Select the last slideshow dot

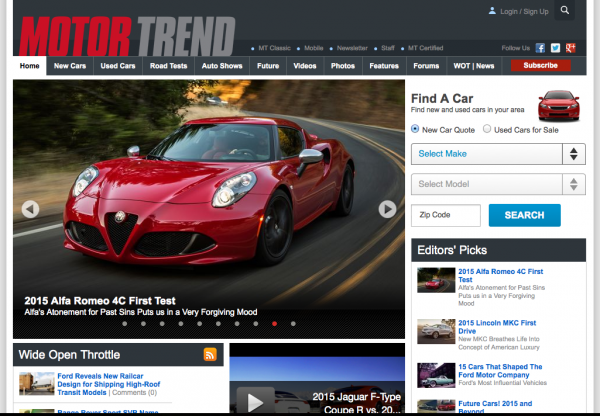tap(293, 324)
